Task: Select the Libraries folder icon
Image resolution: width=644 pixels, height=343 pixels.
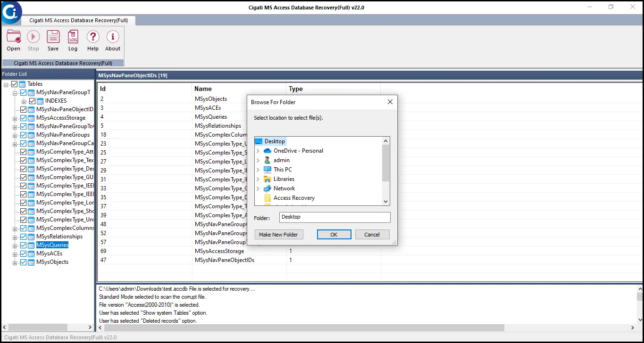Action: pos(268,179)
